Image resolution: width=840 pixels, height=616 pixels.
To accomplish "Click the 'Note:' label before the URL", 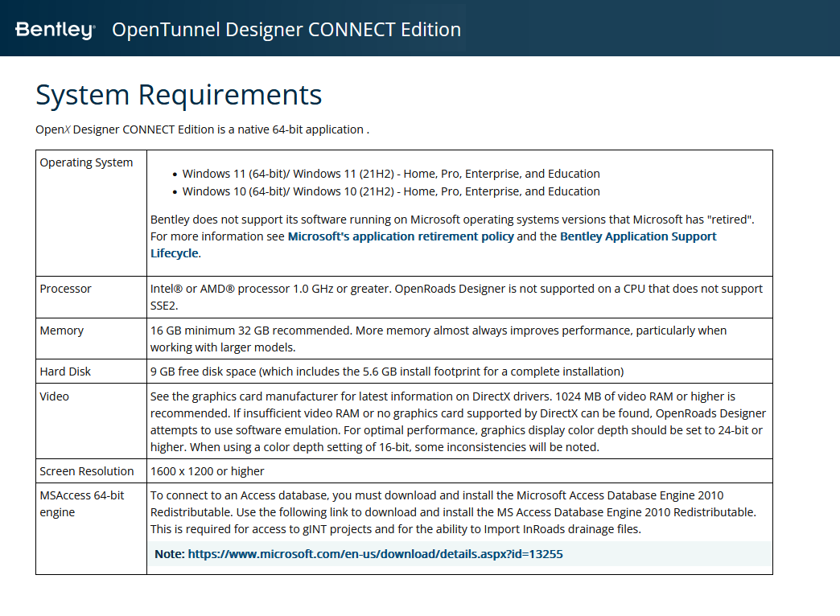I will (169, 554).
